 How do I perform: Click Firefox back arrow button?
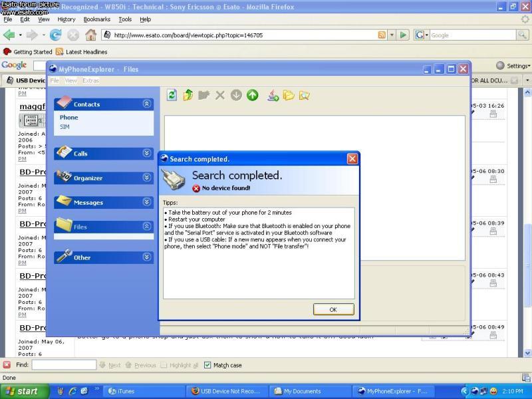[x=9, y=35]
